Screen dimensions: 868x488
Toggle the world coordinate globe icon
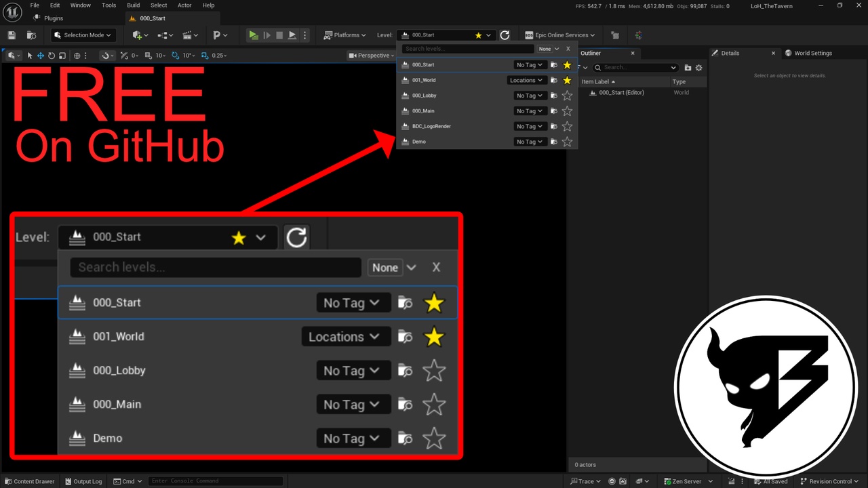(77, 56)
